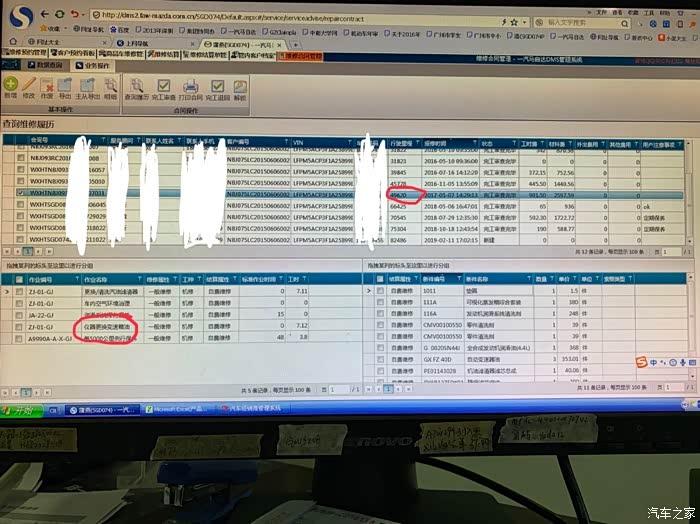Image resolution: width=700 pixels, height=524 pixels.
Task: Check the A9990A-A-X-GJ job row
Action: (19, 339)
